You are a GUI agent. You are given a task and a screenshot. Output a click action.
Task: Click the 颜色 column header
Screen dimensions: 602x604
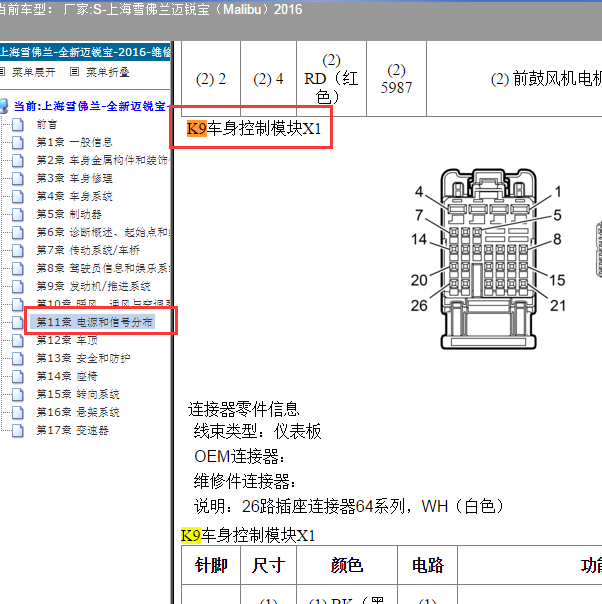(x=347, y=565)
